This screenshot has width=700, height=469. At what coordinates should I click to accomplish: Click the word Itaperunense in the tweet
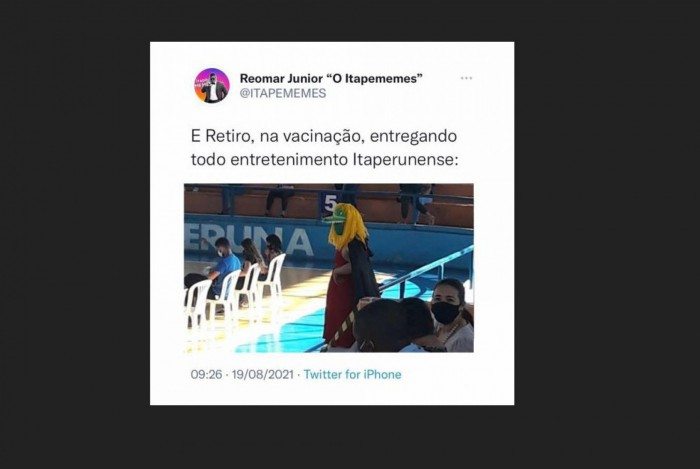point(405,160)
